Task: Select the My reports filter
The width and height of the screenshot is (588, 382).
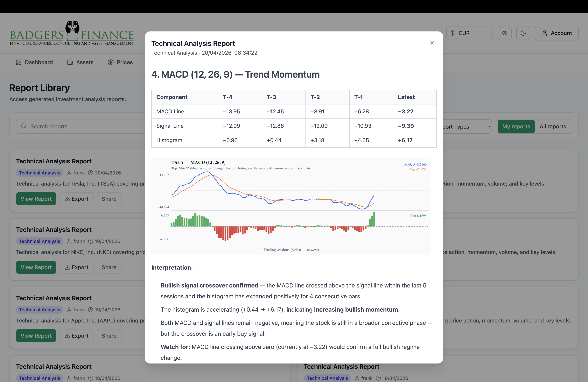Action: pos(516,126)
